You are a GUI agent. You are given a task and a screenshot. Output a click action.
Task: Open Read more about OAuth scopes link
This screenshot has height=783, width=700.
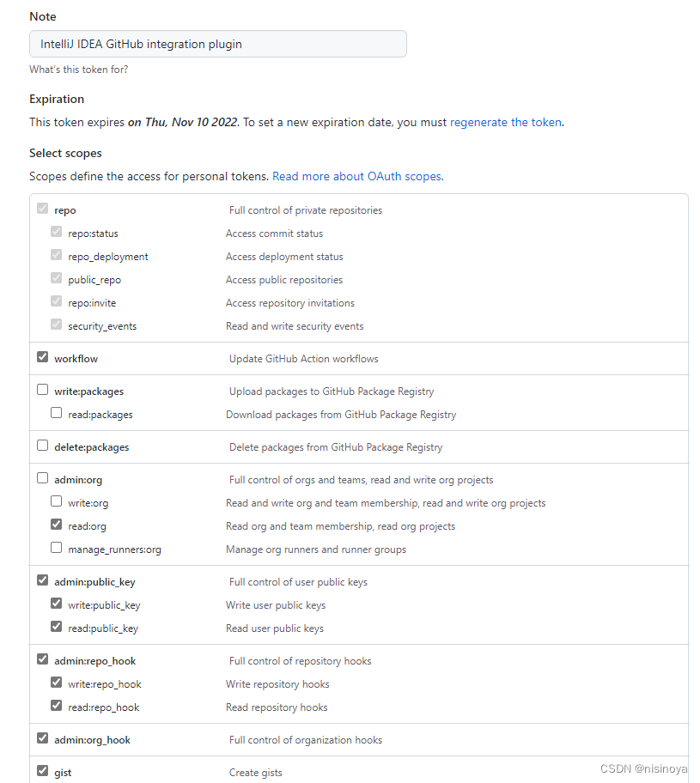point(358,176)
